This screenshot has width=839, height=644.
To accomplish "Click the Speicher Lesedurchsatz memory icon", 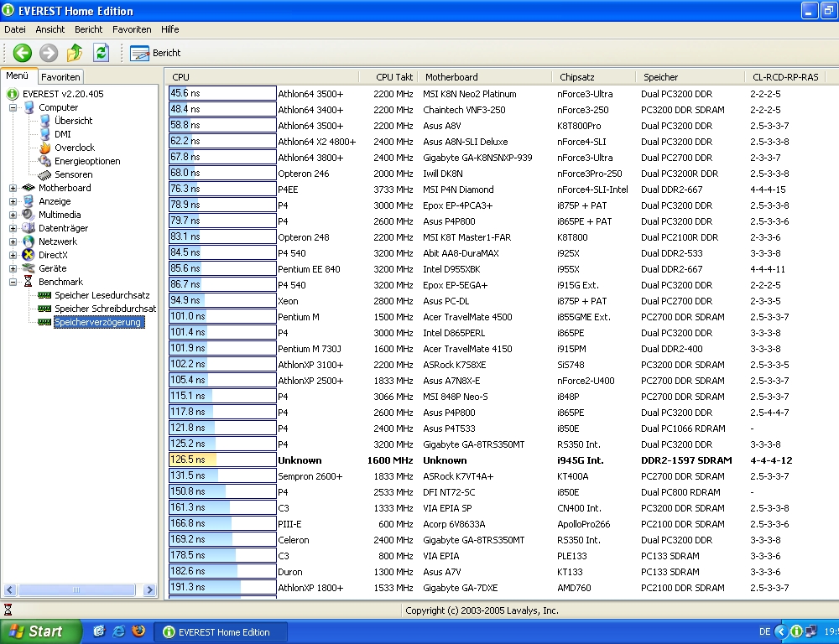I will [45, 295].
